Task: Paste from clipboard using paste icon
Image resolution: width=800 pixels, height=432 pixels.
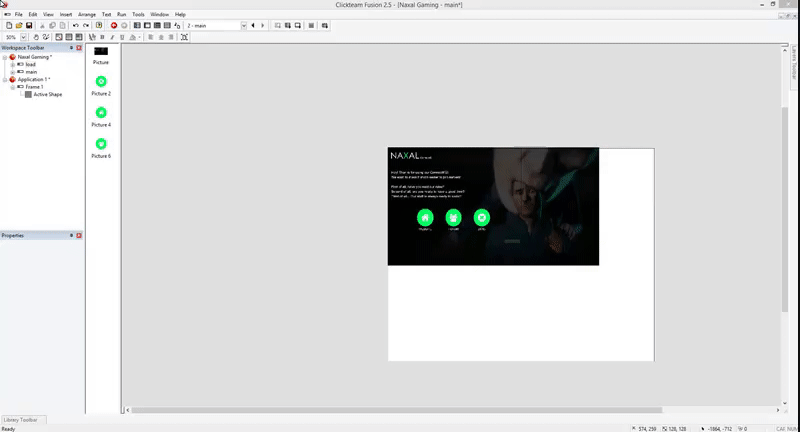Action: click(x=62, y=26)
